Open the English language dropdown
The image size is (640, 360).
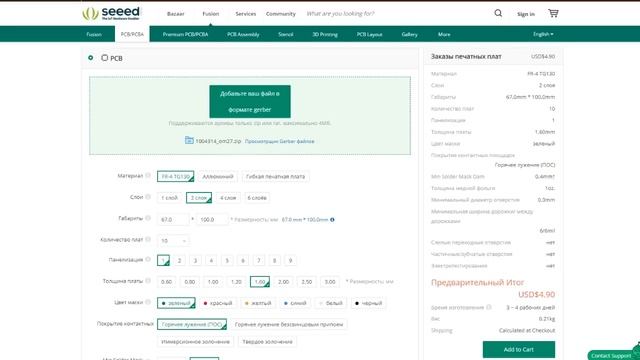(543, 34)
